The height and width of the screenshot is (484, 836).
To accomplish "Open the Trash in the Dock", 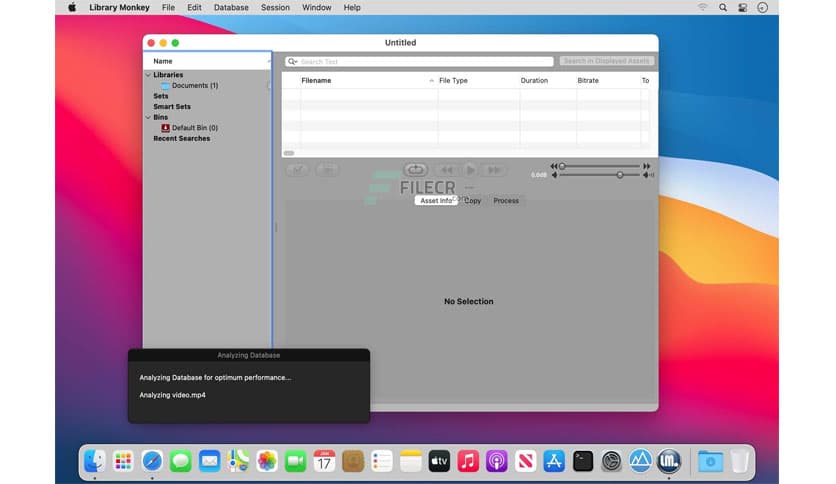I will pos(739,461).
